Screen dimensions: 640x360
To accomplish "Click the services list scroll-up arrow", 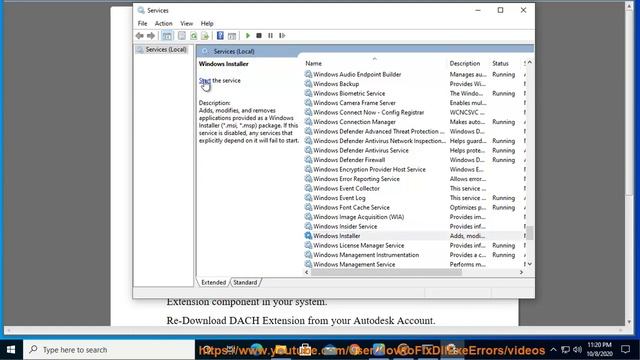I will (529, 63).
